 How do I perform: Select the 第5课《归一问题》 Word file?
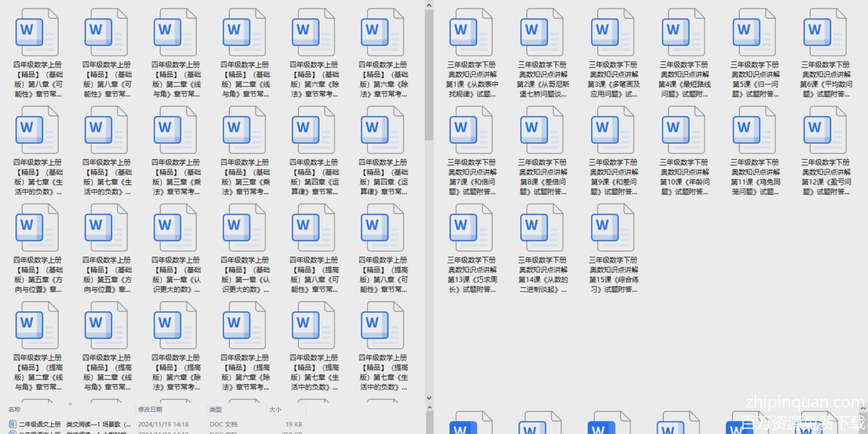point(755,53)
